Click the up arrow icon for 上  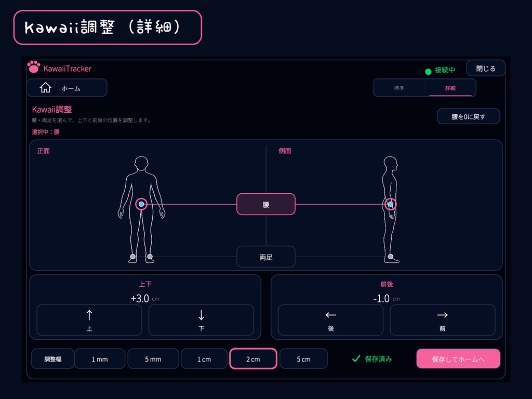[89, 315]
